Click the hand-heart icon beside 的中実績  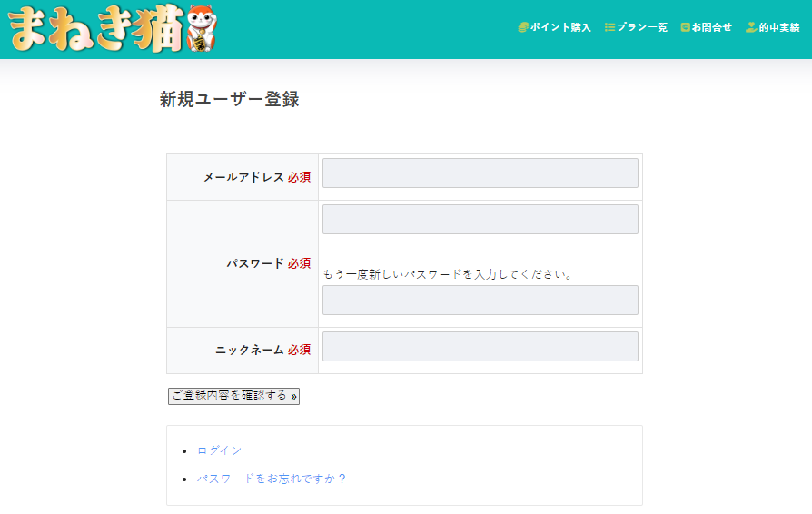(751, 27)
